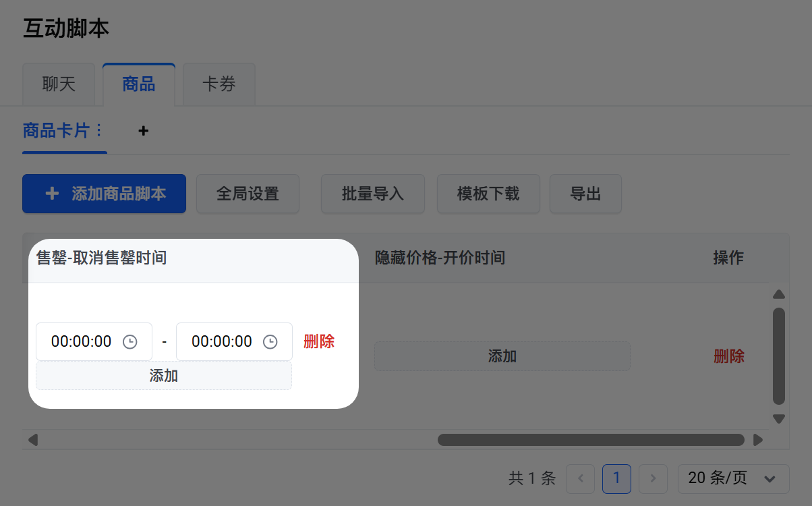
Task: Switch to the 卡券 tab
Action: pyautogui.click(x=219, y=84)
